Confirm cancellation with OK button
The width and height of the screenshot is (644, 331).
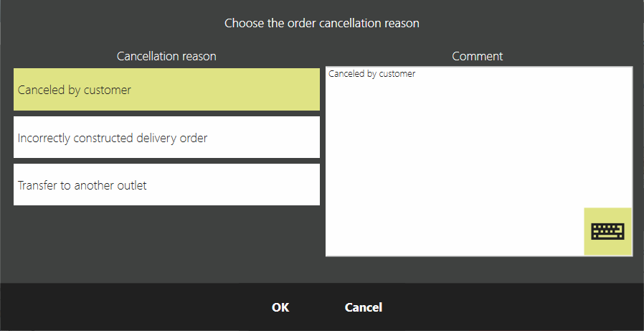click(x=280, y=307)
